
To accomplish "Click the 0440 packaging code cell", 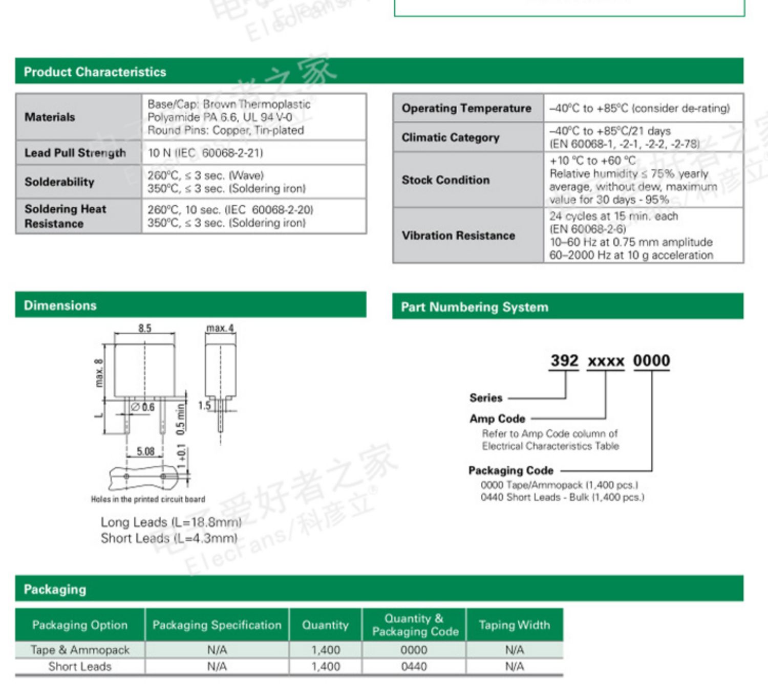I will coord(414,666).
